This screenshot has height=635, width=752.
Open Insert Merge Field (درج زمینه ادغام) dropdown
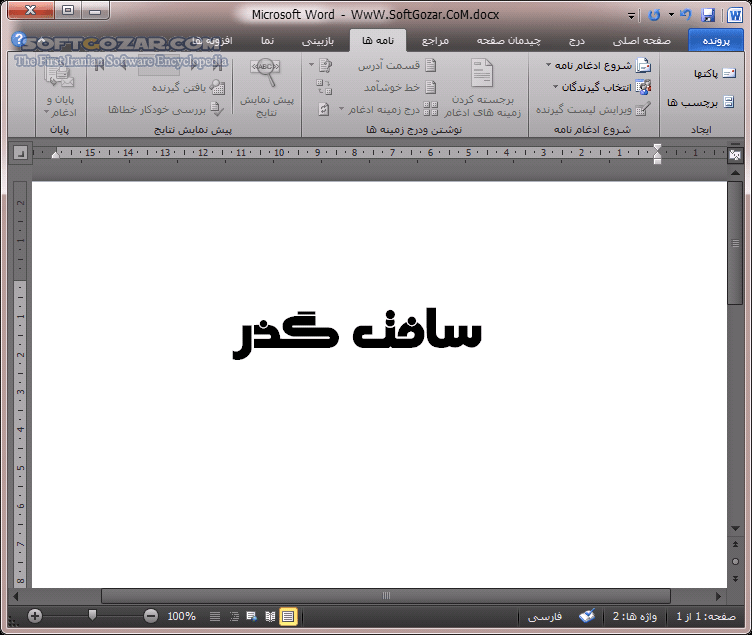388,109
